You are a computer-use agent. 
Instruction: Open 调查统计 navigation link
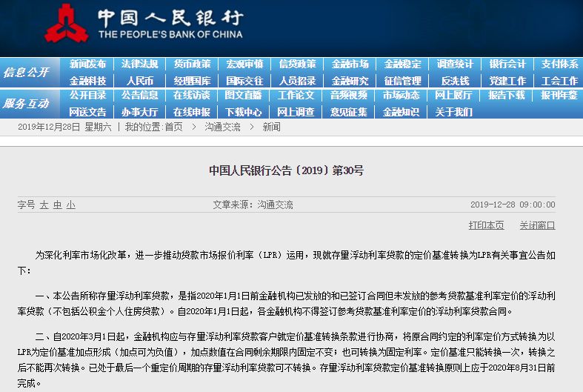pyautogui.click(x=455, y=64)
